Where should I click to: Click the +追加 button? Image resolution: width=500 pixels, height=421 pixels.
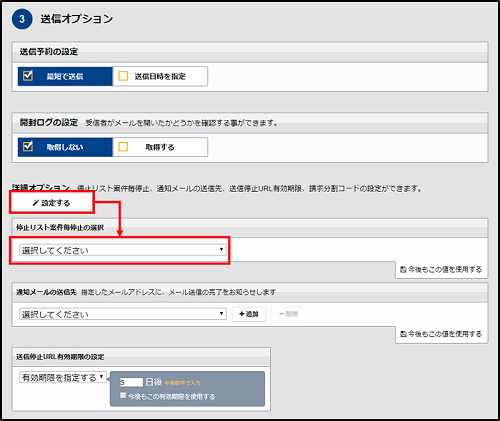(x=249, y=314)
